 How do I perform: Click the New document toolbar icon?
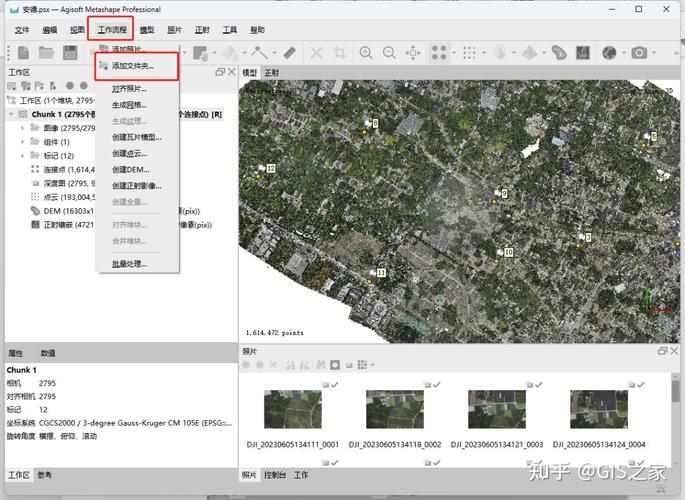tap(23, 53)
